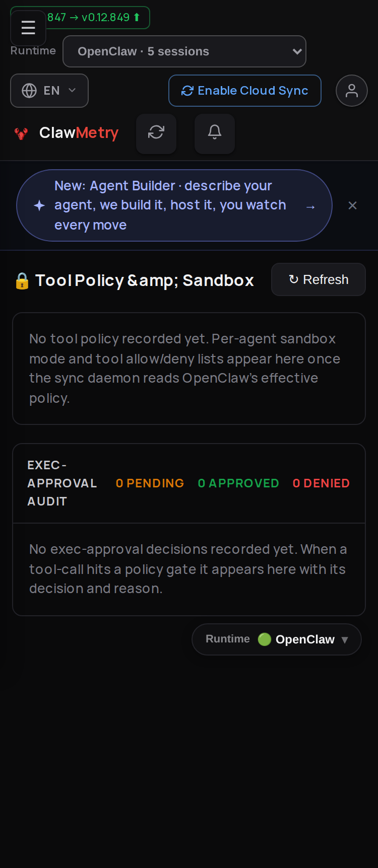Expand the OpenClaw 5 sessions dropdown
The height and width of the screenshot is (868, 378).
click(x=184, y=51)
